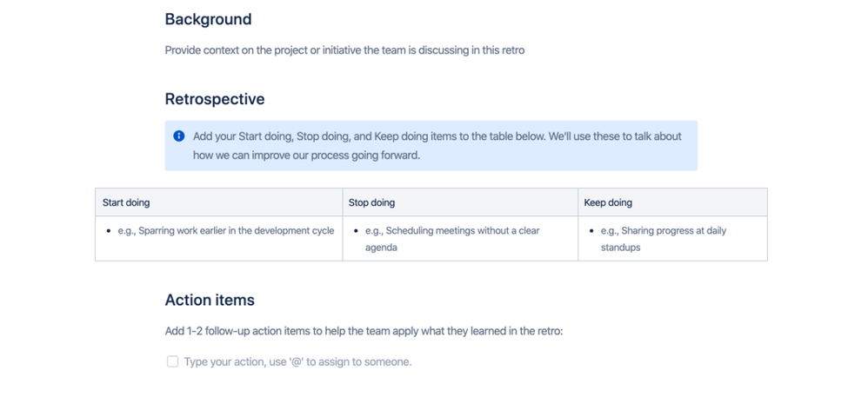Click the column border between Start doing and Stop doing

pyautogui.click(x=343, y=224)
